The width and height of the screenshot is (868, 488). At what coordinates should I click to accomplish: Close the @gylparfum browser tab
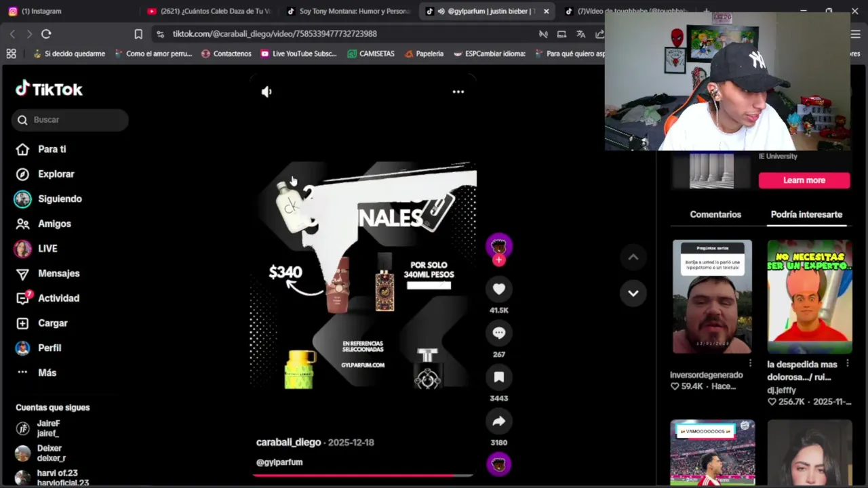546,11
